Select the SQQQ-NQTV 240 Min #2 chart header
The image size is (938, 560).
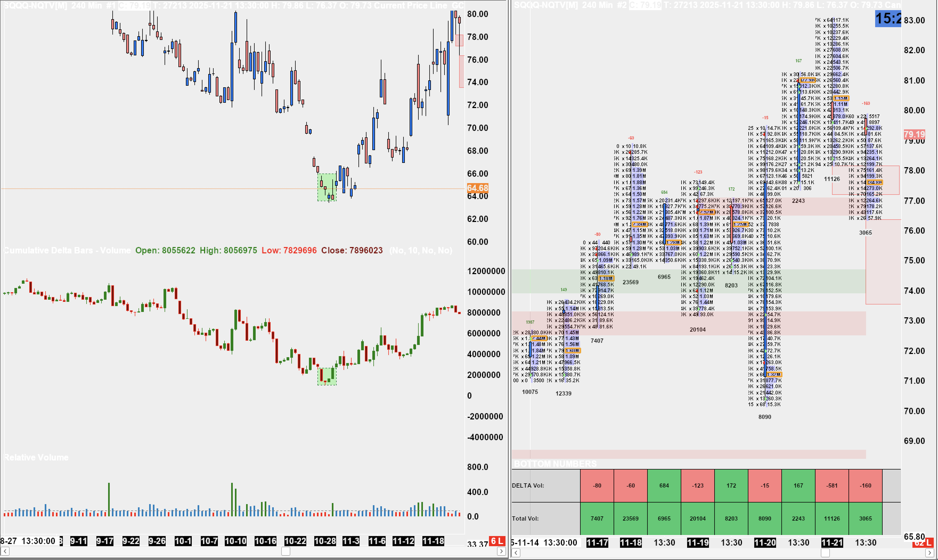point(570,5)
